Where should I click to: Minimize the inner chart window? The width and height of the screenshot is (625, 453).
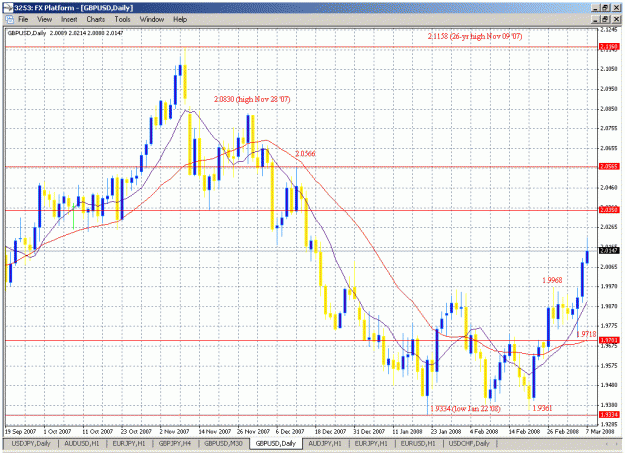click(596, 19)
